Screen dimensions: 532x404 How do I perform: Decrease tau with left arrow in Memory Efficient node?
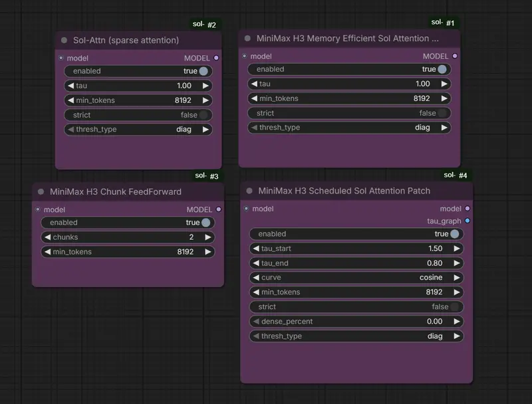254,84
